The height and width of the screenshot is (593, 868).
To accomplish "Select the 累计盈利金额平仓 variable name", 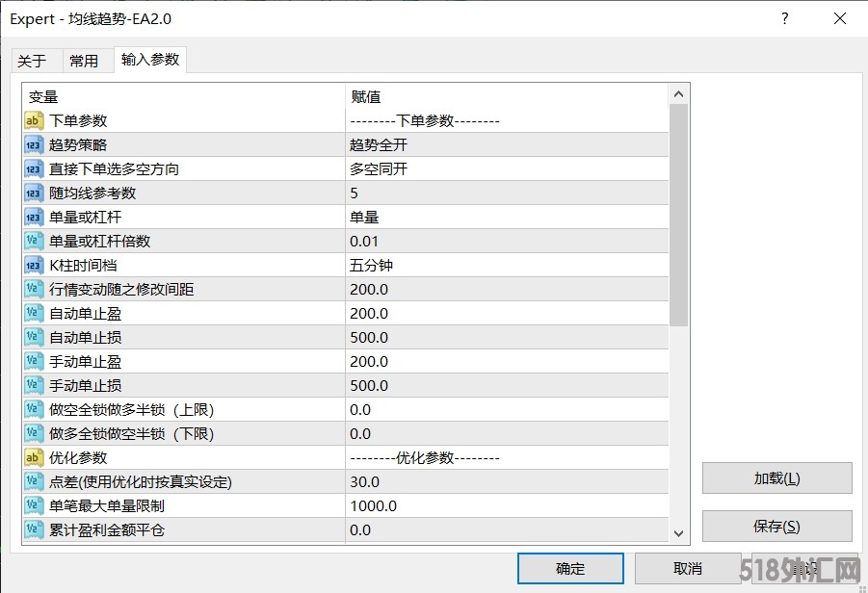I will (x=107, y=529).
